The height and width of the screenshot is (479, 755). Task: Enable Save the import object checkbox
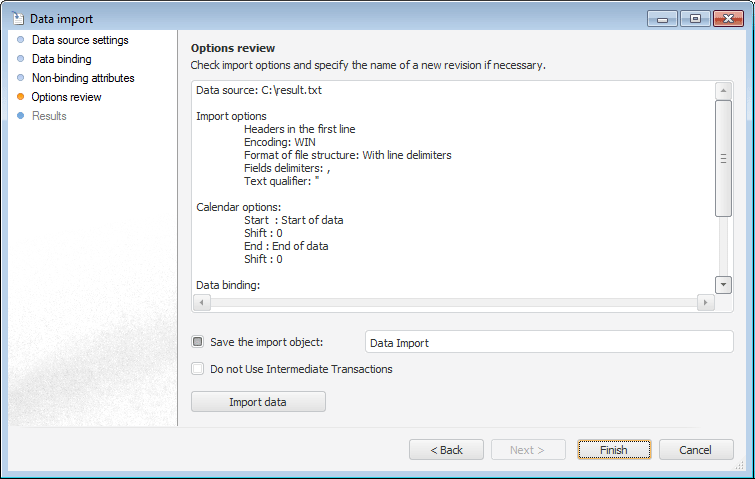[x=198, y=342]
